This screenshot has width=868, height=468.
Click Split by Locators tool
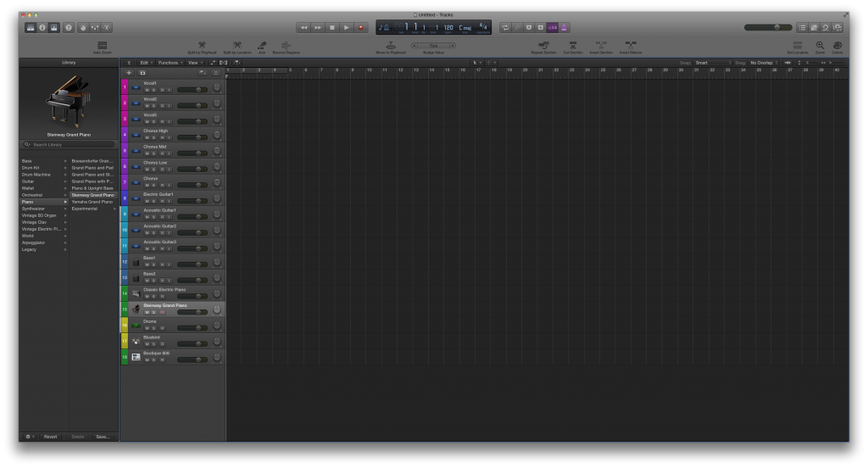click(x=237, y=46)
